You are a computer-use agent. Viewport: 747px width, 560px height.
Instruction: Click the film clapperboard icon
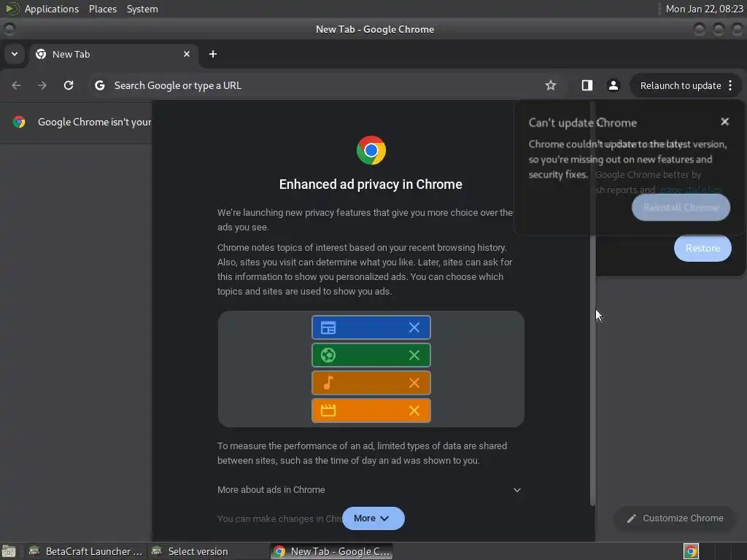(328, 411)
